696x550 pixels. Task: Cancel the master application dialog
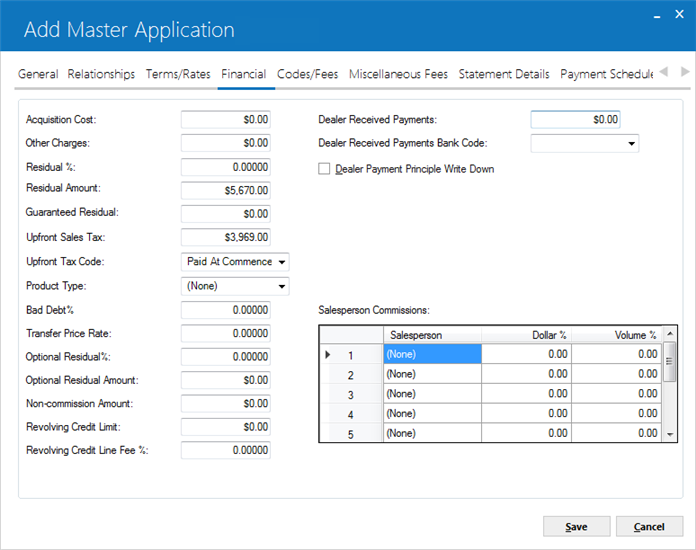click(x=649, y=526)
